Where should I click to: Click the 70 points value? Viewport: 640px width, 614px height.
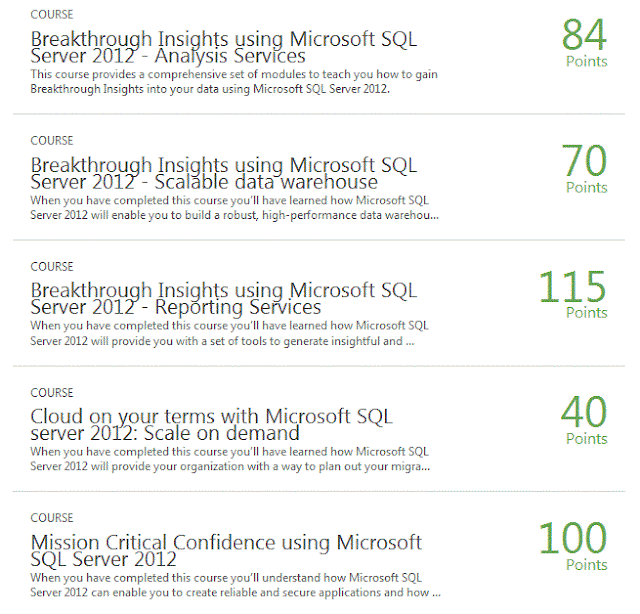[x=585, y=160]
